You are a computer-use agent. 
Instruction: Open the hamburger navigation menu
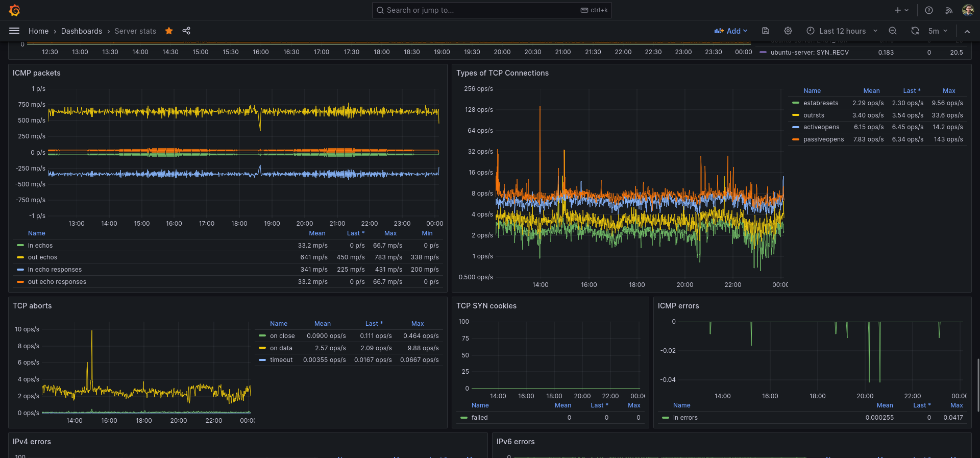[14, 31]
